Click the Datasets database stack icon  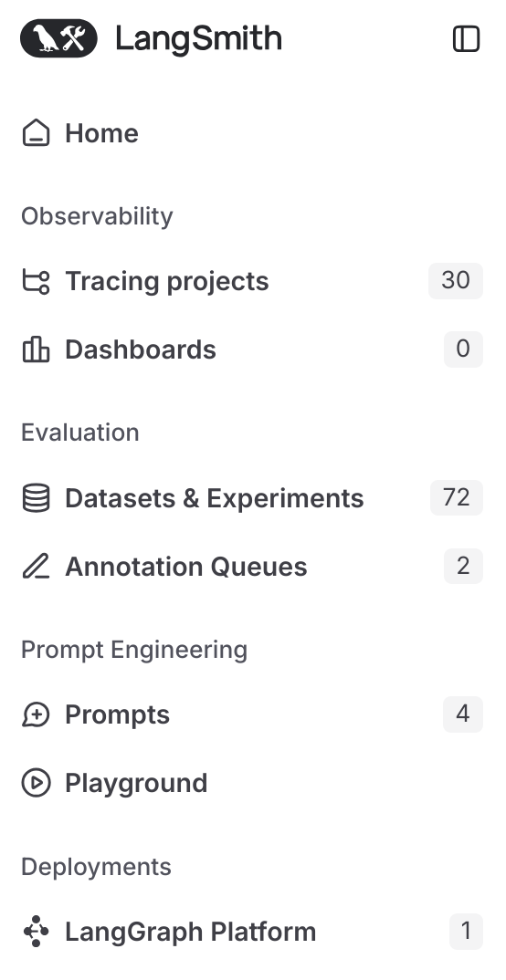(x=37, y=498)
